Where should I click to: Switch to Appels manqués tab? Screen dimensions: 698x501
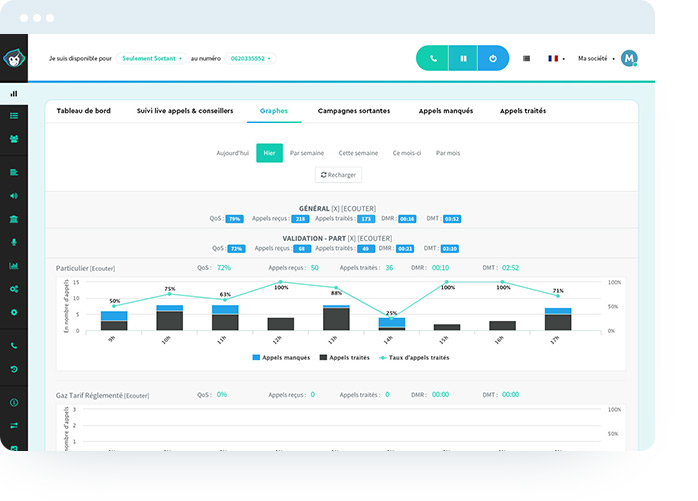coord(446,111)
